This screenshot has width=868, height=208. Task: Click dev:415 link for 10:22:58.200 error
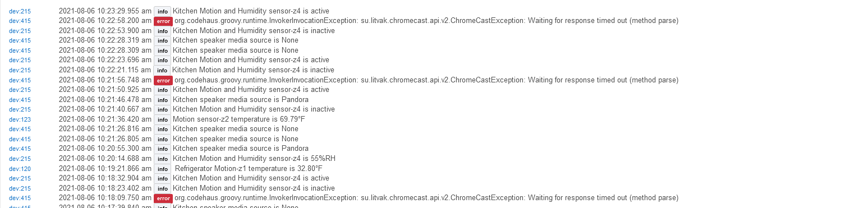pyautogui.click(x=20, y=21)
